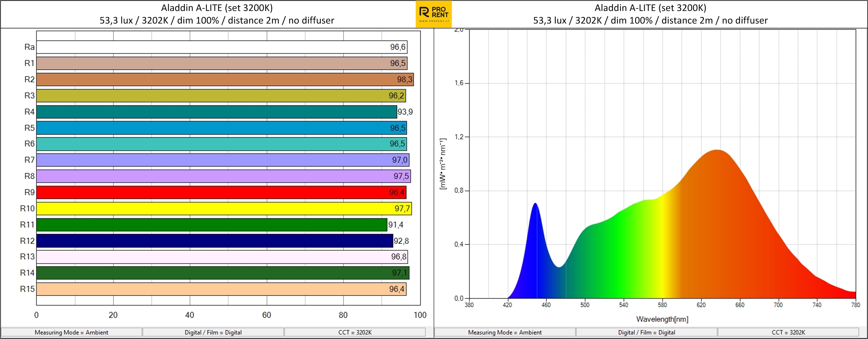
Task: Click the R4 value 93,9
Action: coord(405,112)
